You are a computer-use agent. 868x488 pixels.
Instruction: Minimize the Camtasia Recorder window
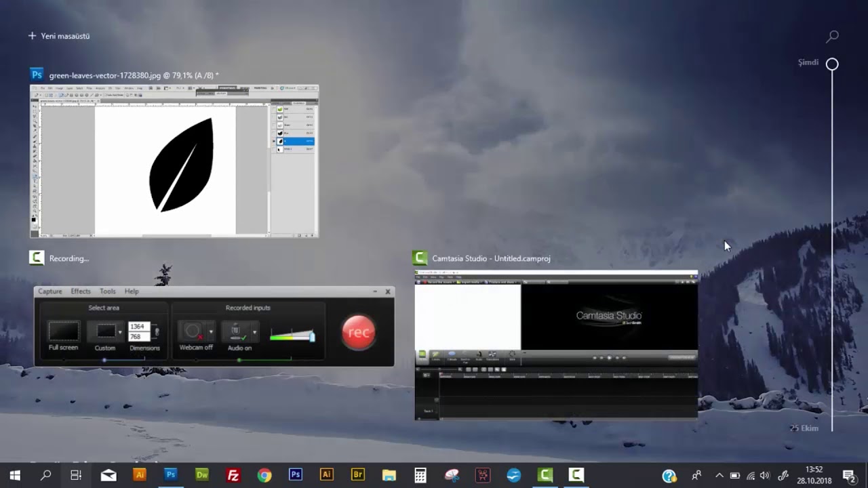coord(375,291)
